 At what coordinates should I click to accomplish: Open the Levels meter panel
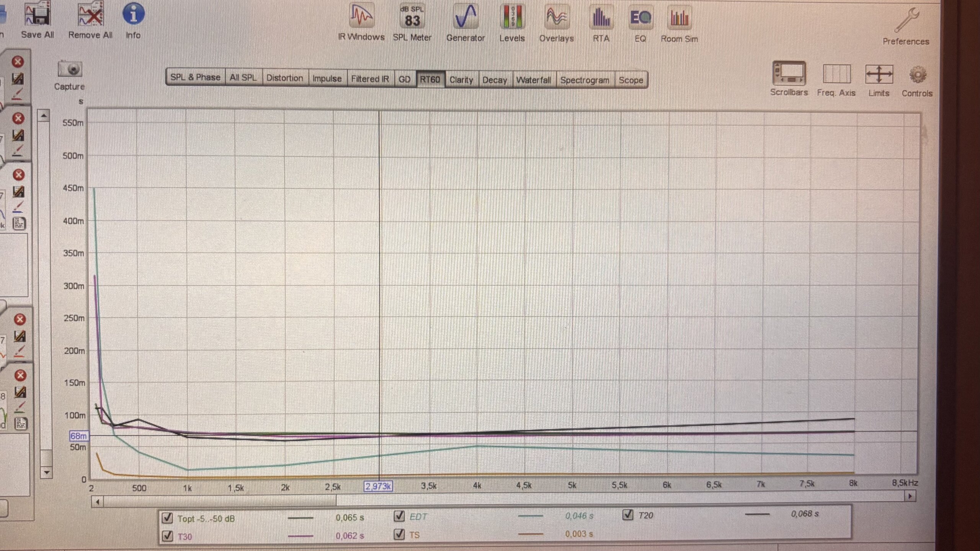coord(512,17)
